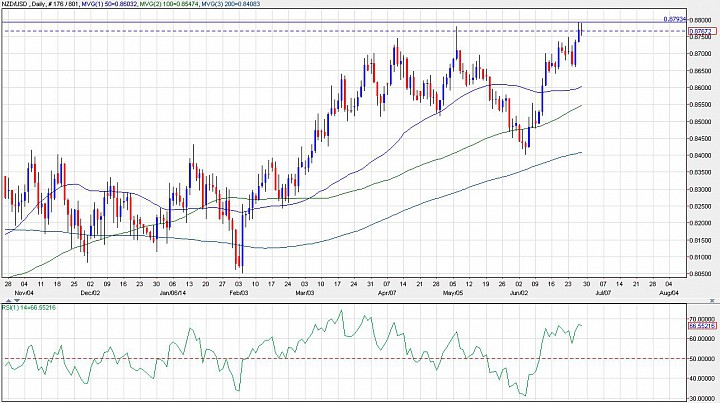Click the 0.82000 price axis label

click(700, 223)
